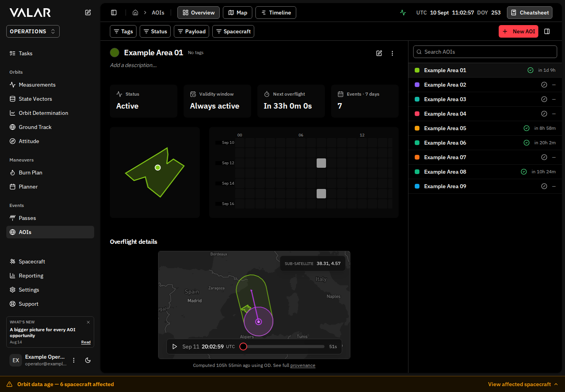Switch to the Timeline tab

(x=276, y=13)
